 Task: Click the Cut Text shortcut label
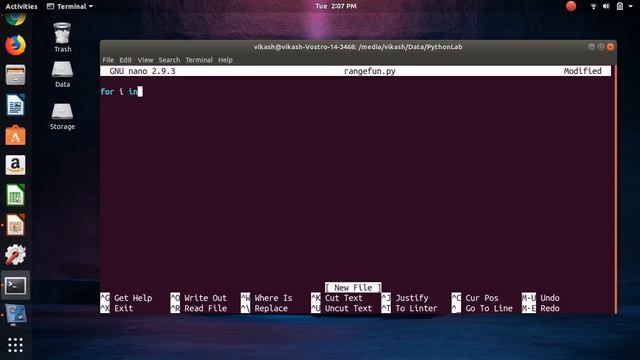click(x=344, y=298)
